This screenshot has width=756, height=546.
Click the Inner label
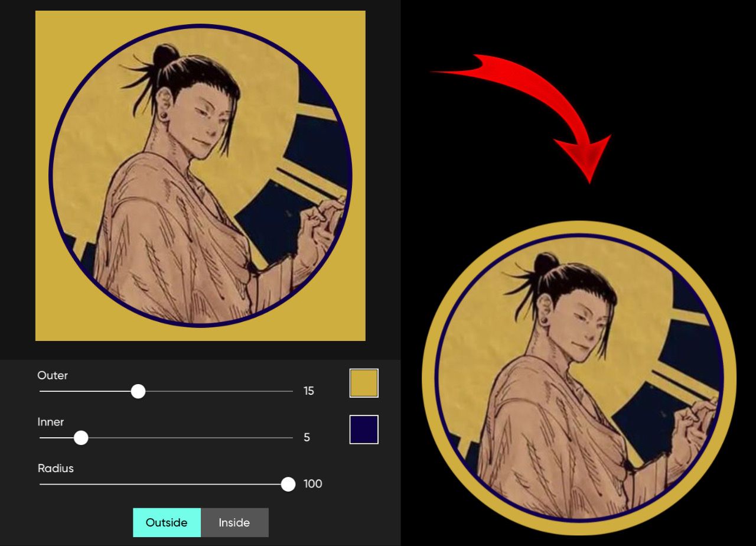(x=51, y=422)
